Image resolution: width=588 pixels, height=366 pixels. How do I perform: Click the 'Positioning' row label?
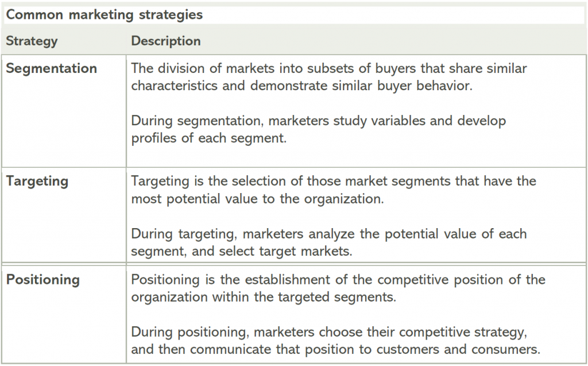43,280
